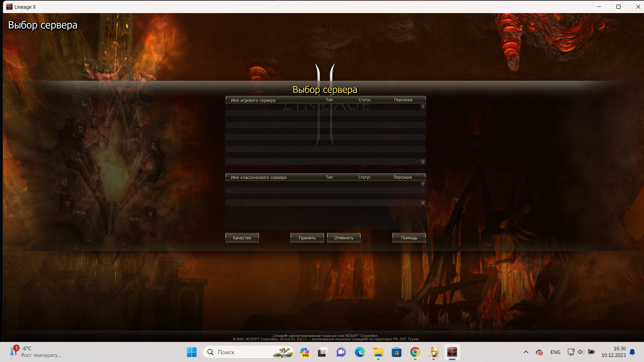Click the cloud sync error tray icon
Viewport: 644px width, 362px height.
point(539,352)
